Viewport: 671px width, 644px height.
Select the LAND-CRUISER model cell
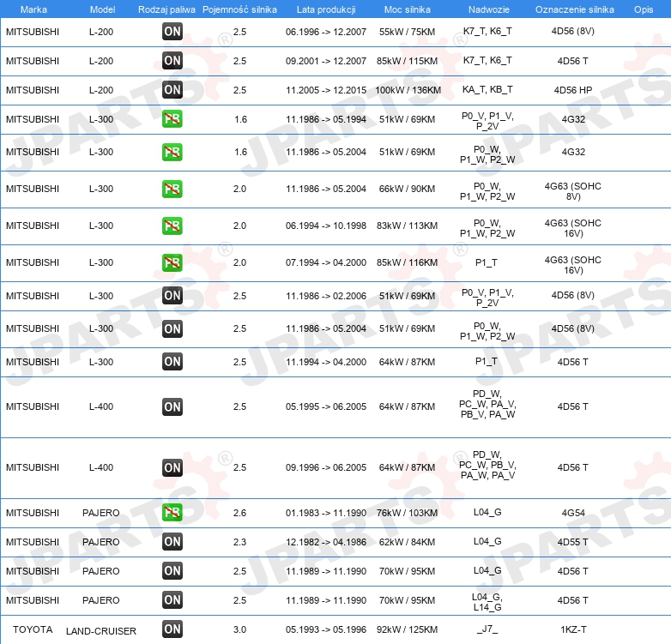click(101, 631)
